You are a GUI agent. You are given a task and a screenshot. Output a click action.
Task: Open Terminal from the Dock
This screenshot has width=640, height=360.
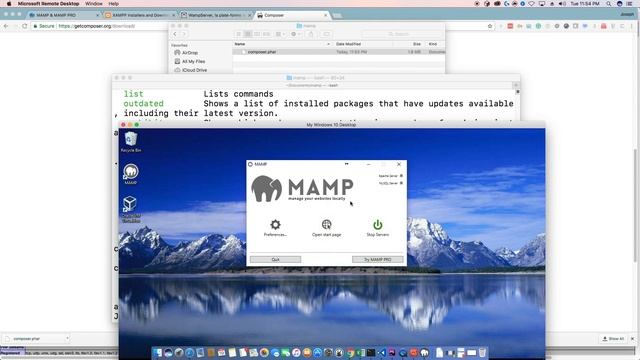click(371, 353)
